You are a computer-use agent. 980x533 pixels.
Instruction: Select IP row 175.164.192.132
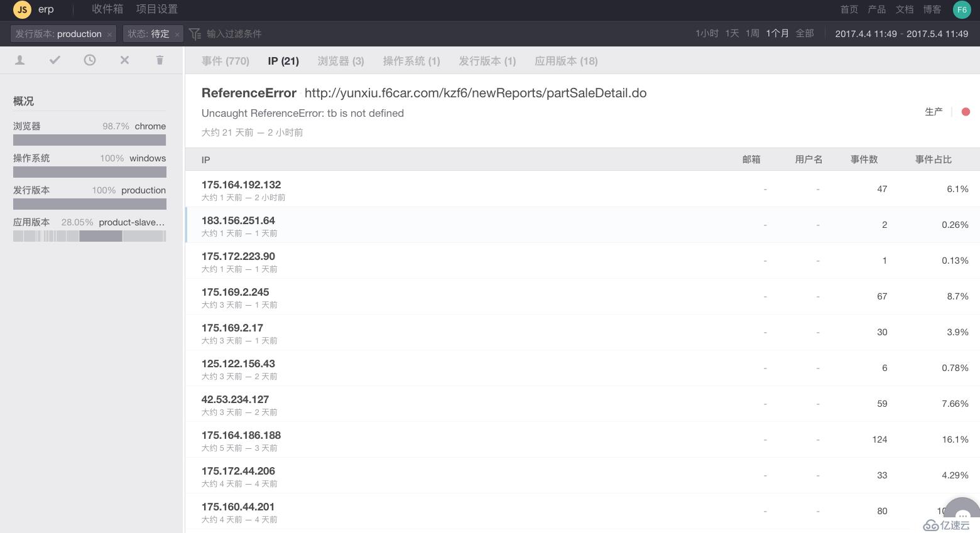(x=582, y=189)
